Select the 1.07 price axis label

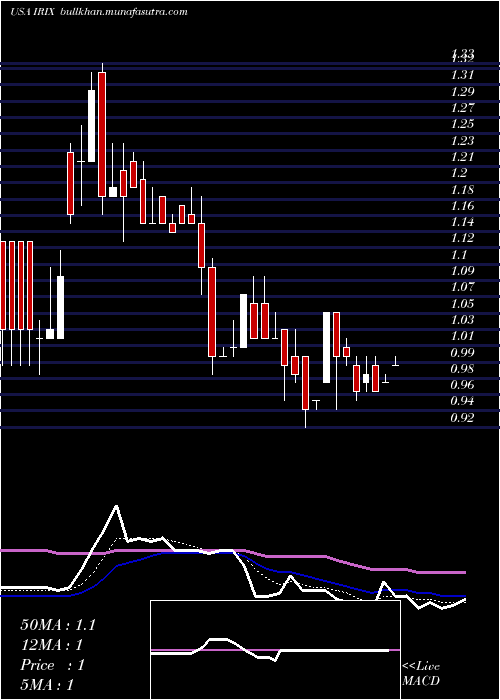click(461, 287)
